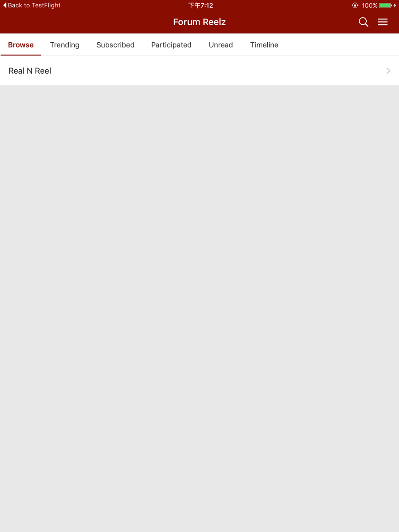The image size is (399, 532).
Task: Open the Real N Reel forum
Action: point(199,71)
